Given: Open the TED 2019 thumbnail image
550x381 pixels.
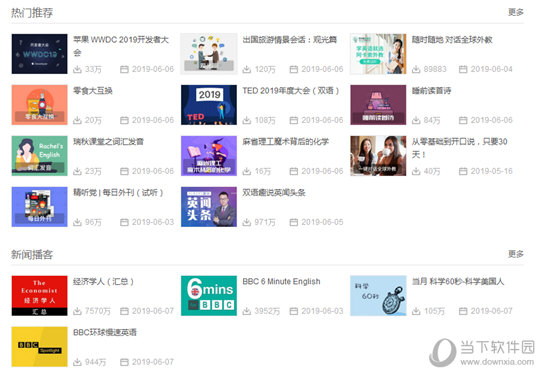Looking at the screenshot, I should (209, 105).
